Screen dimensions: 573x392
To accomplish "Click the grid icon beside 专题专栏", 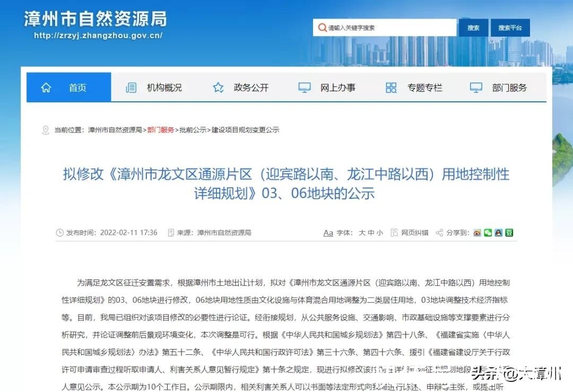I will coord(390,86).
